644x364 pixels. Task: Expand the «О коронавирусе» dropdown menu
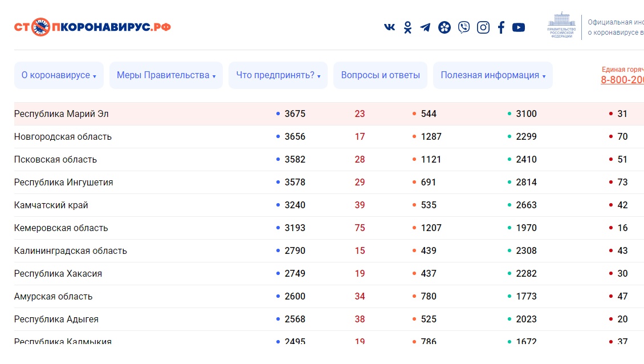[x=59, y=75]
